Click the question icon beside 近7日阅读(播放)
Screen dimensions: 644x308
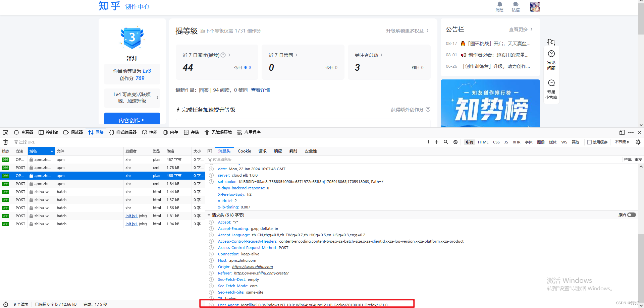[223, 55]
